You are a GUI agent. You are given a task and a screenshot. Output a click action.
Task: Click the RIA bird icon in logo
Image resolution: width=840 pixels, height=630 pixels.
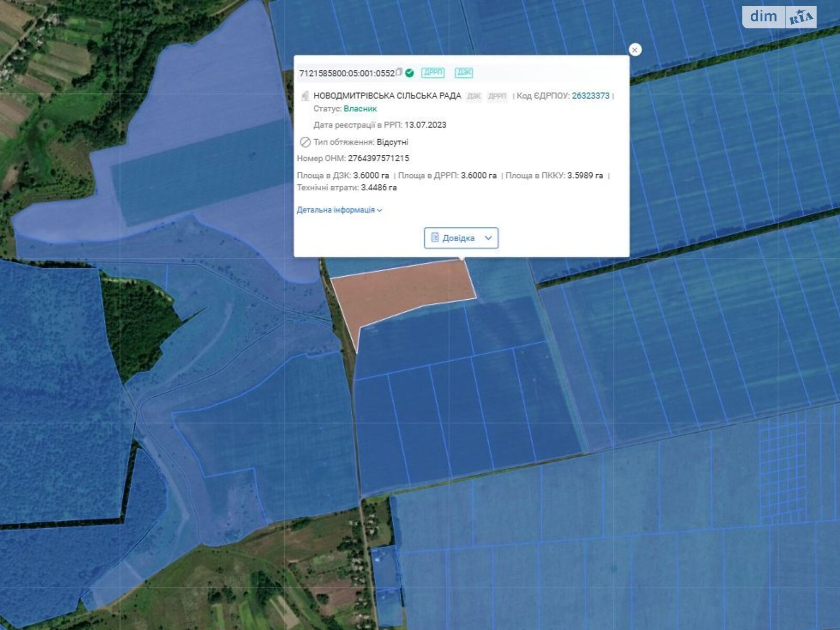801,17
